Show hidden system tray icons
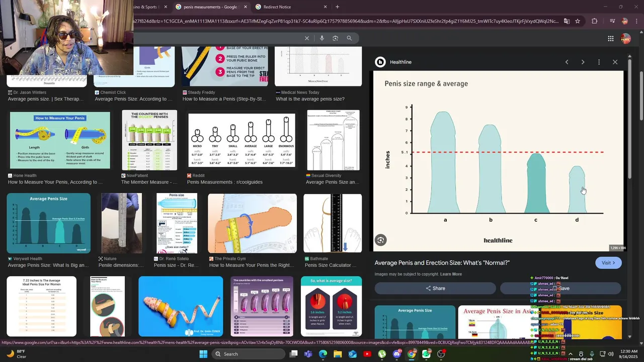The width and height of the screenshot is (644, 362). pyautogui.click(x=570, y=354)
